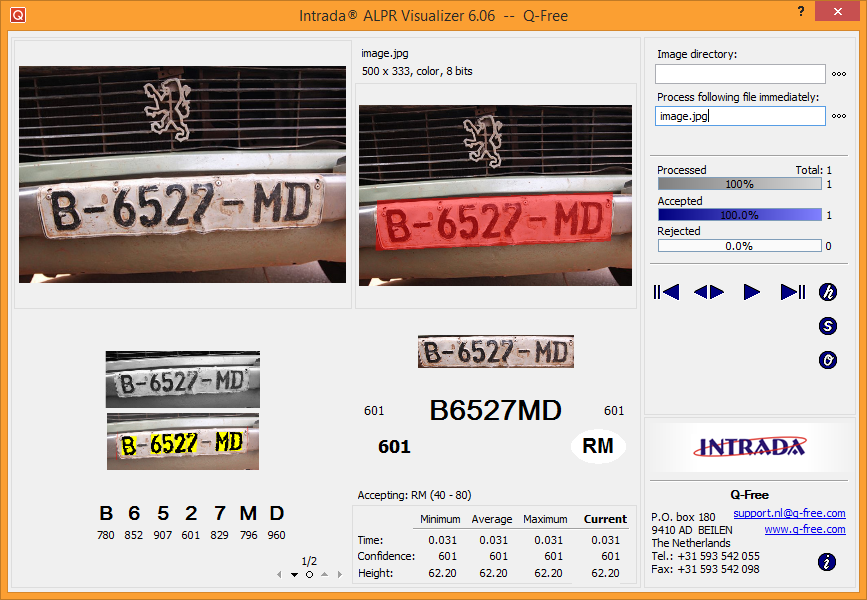Viewport: 867px width, 600px height.
Task: Click into the Image directory field
Action: [740, 74]
